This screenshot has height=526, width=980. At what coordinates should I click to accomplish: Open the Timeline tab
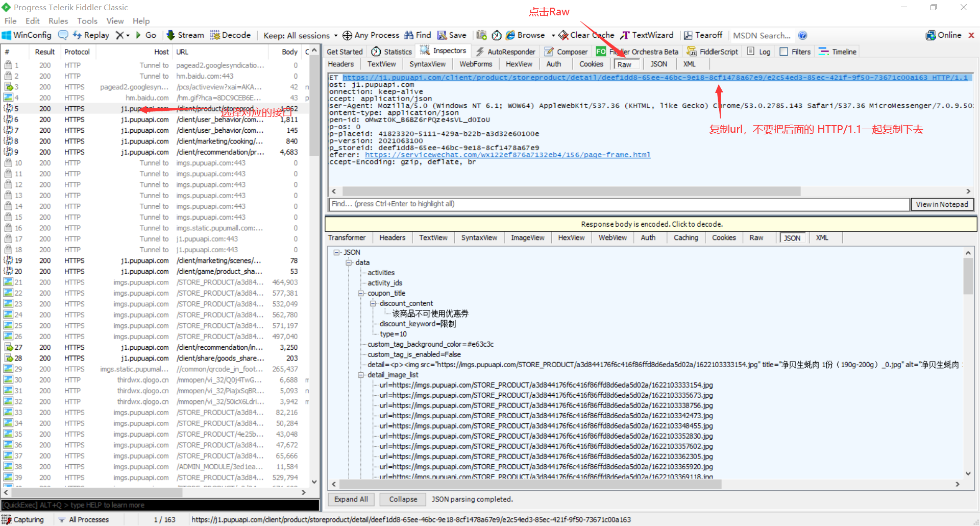point(838,52)
